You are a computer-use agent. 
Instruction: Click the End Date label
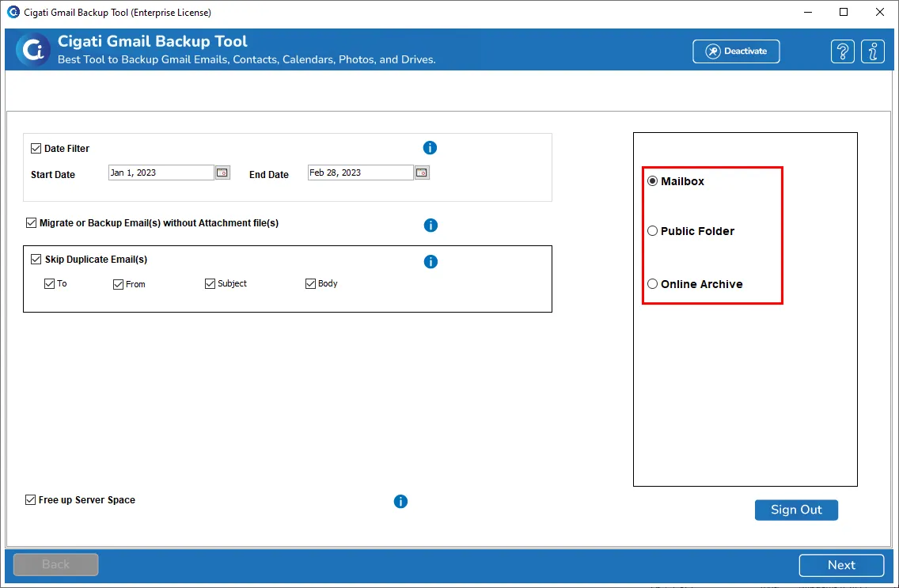(x=269, y=175)
